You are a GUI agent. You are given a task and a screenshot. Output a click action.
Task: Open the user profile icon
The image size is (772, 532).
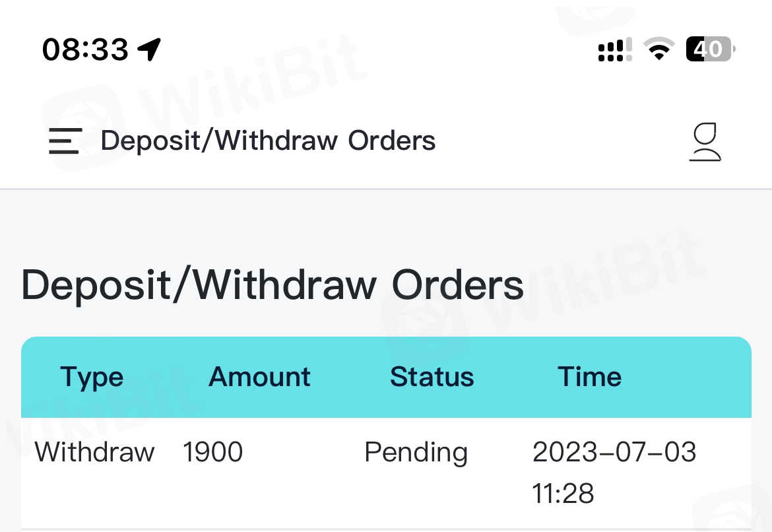[705, 142]
